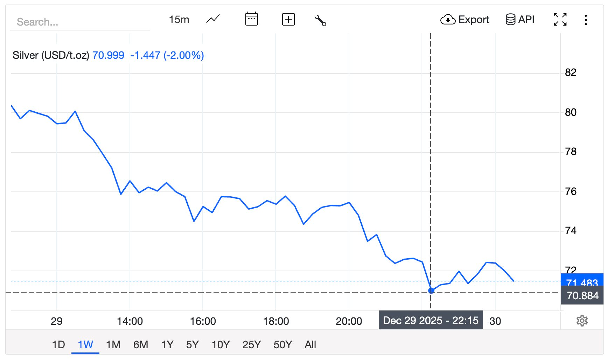Viewport: 614px width, 364px height.
Task: Open the 15m interval dropdown
Action: click(x=179, y=20)
